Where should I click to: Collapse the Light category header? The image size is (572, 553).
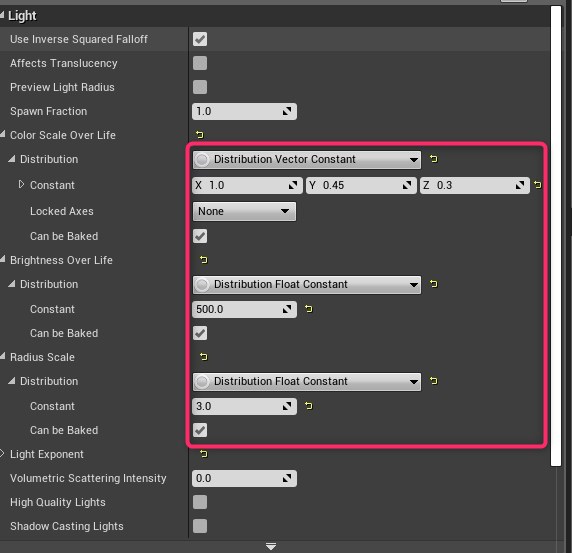click(x=2, y=15)
